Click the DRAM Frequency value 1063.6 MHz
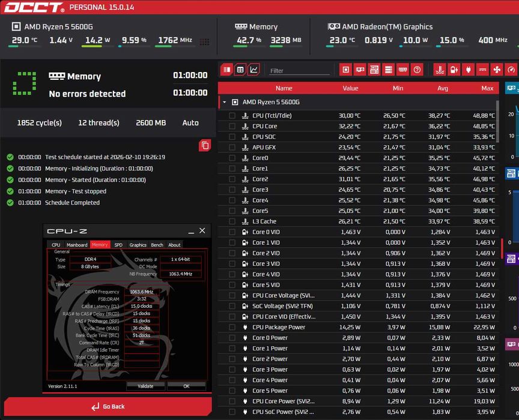The image size is (519, 420). pyautogui.click(x=141, y=292)
